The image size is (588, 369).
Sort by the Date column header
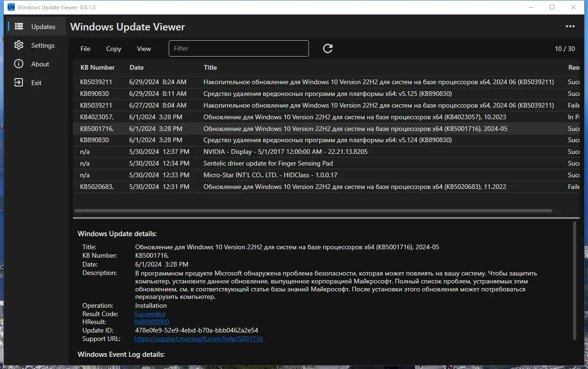tap(136, 67)
